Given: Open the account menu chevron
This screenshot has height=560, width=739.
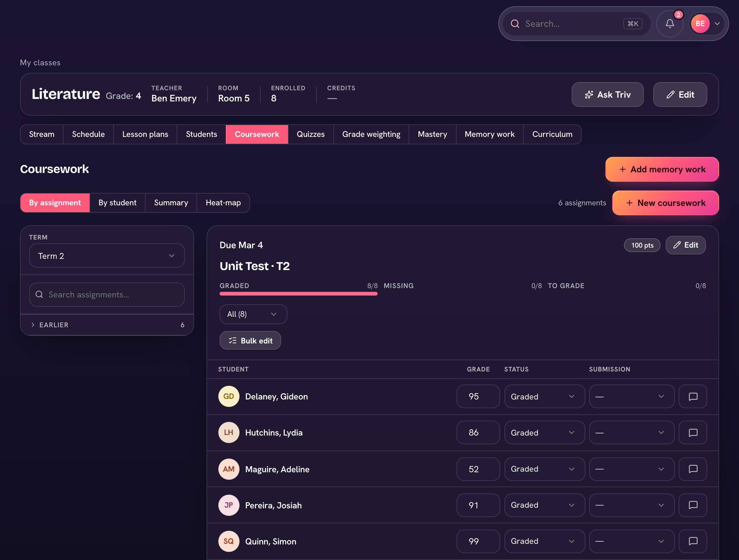Looking at the screenshot, I should 717,24.
